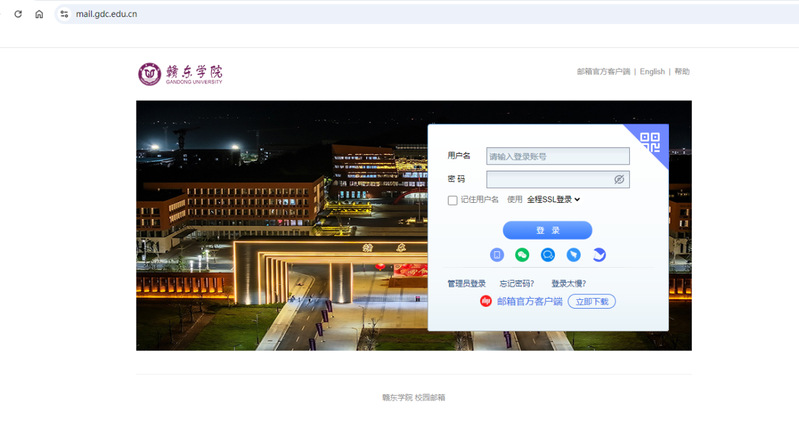Click the 登录 button
This screenshot has width=799, height=429.
547,230
